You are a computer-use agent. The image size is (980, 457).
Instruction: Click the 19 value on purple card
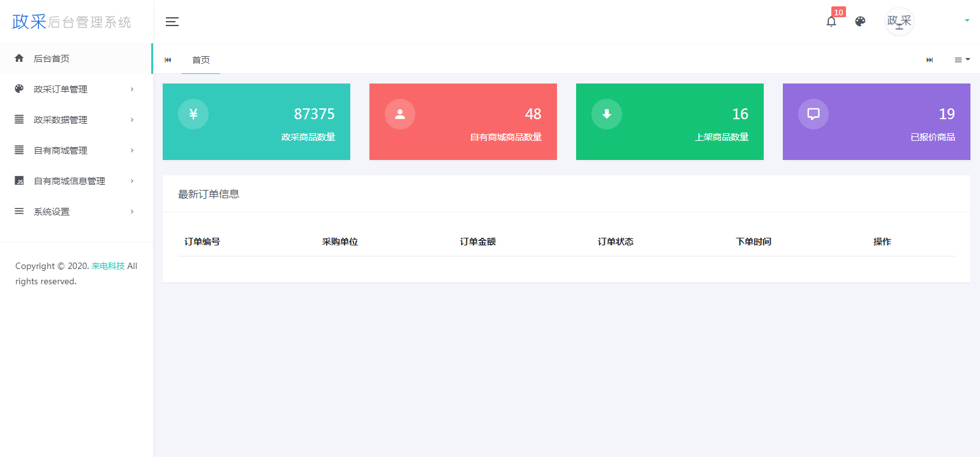click(947, 114)
